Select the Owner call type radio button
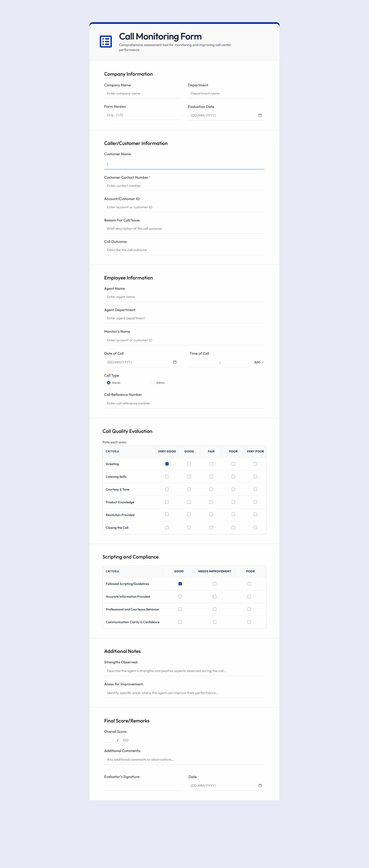369x868 pixels. (x=109, y=383)
